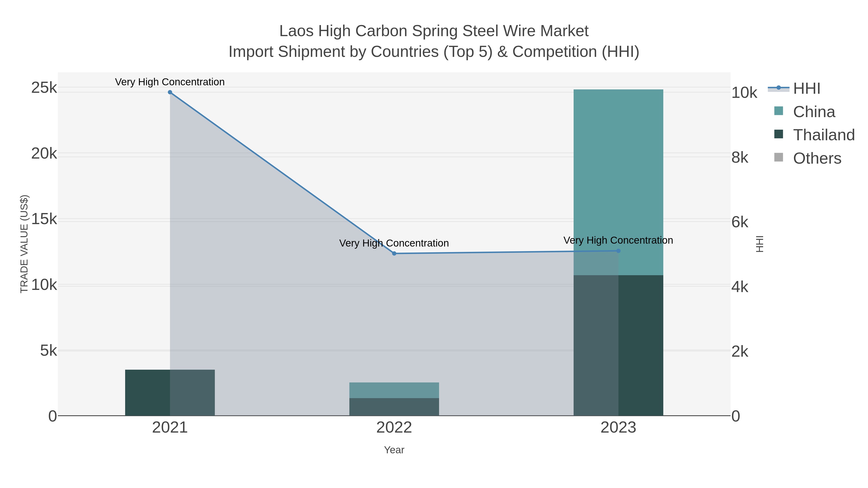Click the HHI line marker icon in legend

click(x=779, y=88)
